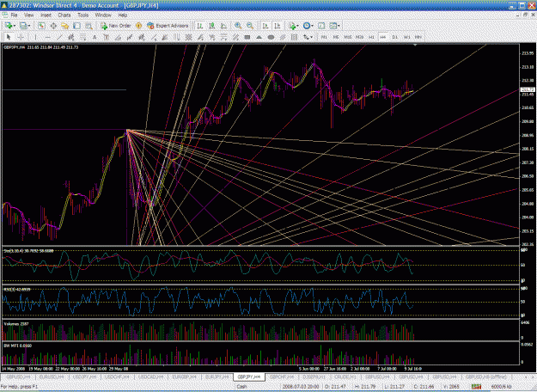The height and width of the screenshot is (392, 537).
Task: Expand the periodicity clock dropdown
Action: point(312,26)
